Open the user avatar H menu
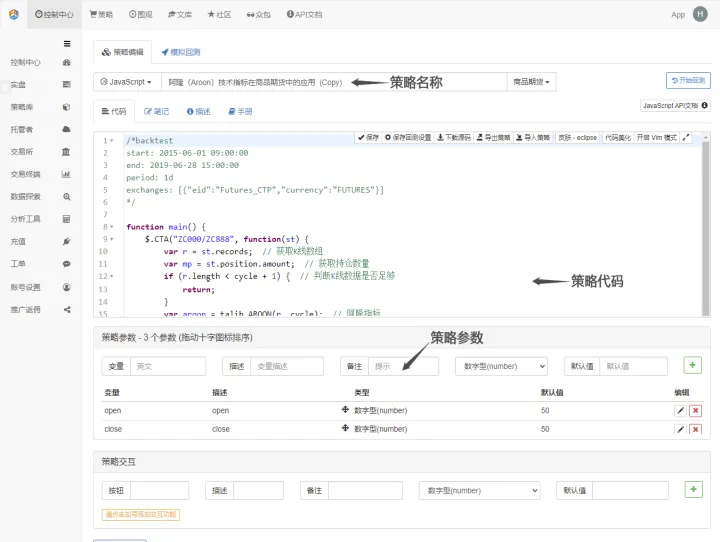The image size is (720, 542). pos(700,14)
